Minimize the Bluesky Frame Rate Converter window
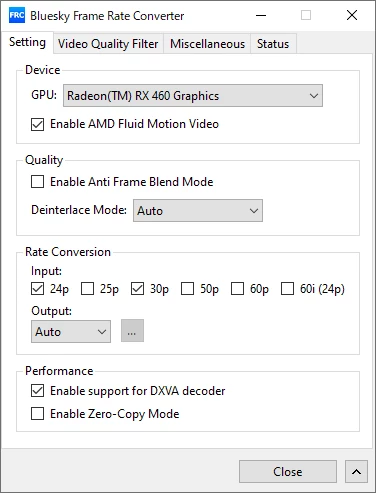The width and height of the screenshot is (376, 493). point(261,15)
